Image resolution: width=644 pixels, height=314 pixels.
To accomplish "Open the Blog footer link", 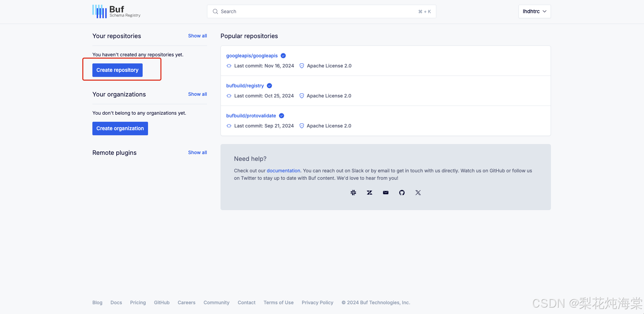I will pyautogui.click(x=97, y=303).
